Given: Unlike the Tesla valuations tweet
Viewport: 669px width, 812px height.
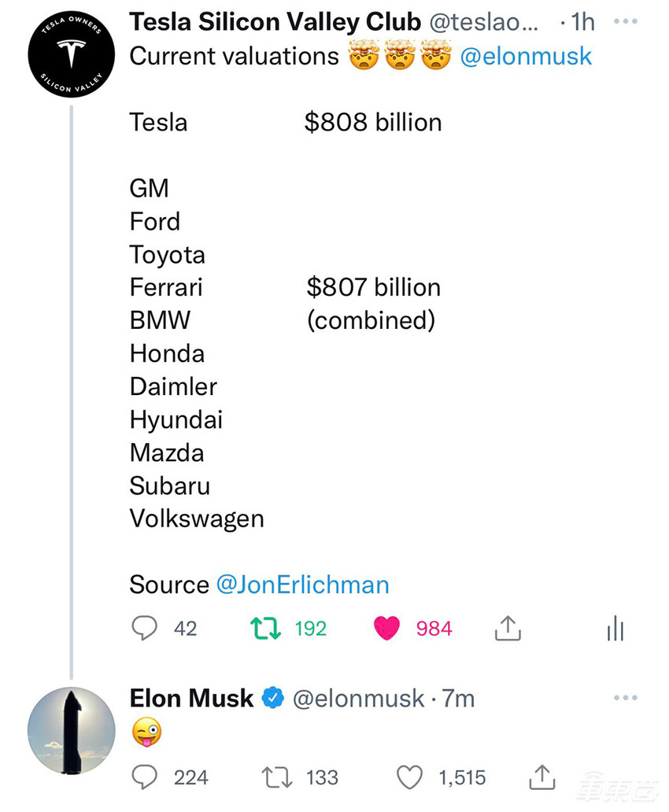Looking at the screenshot, I should pos(386,628).
